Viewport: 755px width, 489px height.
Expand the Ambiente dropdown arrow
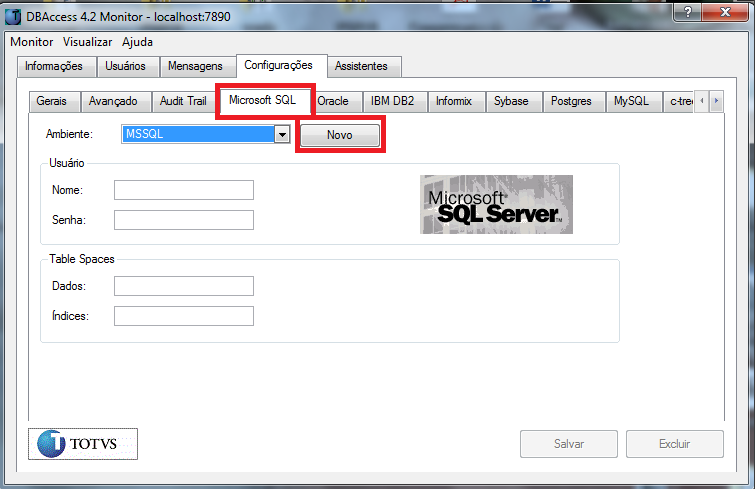point(282,134)
